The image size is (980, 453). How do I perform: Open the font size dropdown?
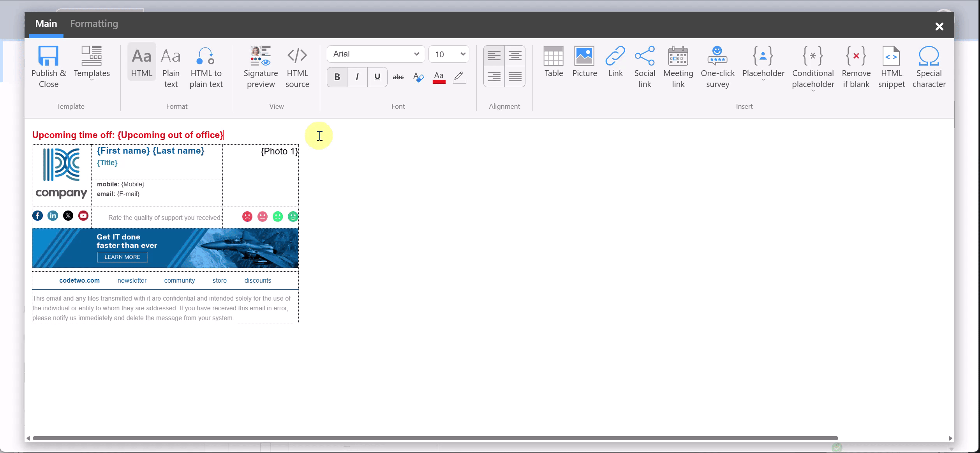449,54
